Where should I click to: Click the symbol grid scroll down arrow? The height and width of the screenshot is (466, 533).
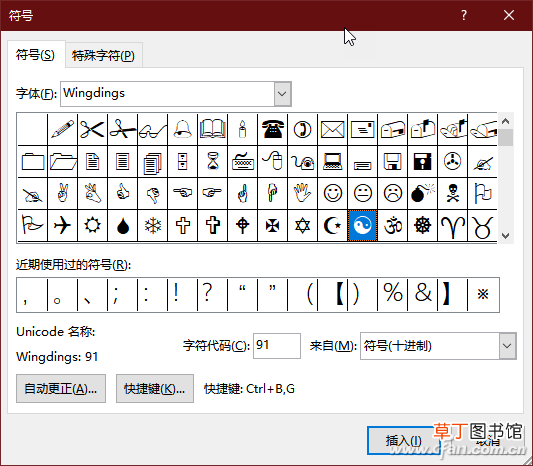(x=505, y=236)
